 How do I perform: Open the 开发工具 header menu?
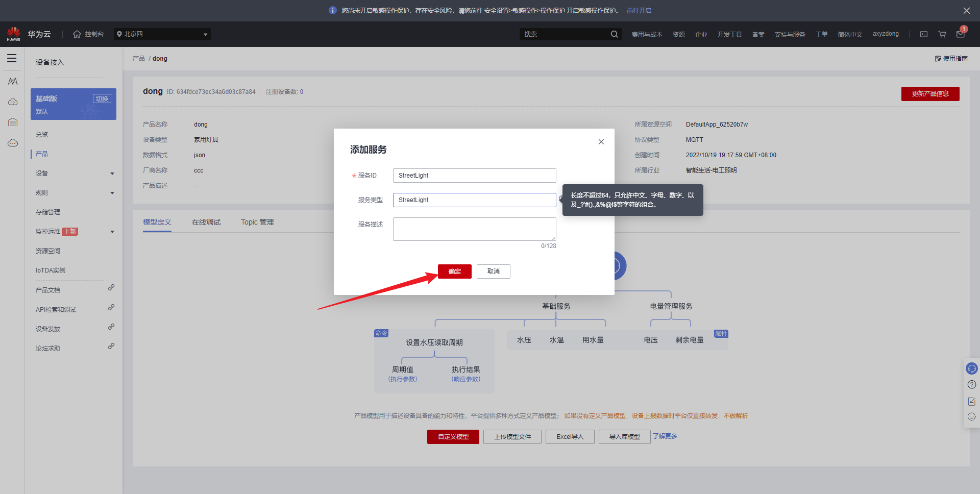tap(729, 34)
